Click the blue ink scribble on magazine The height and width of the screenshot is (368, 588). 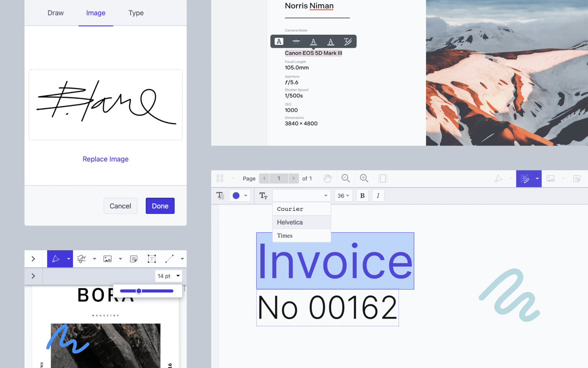tap(68, 339)
